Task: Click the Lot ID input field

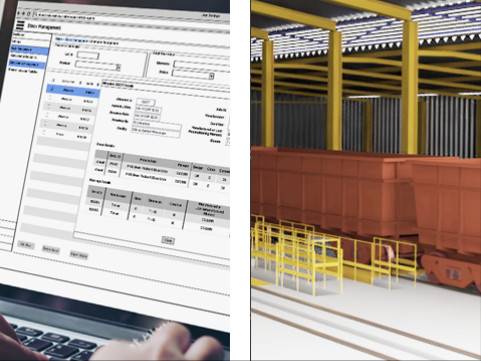Action: [88, 55]
